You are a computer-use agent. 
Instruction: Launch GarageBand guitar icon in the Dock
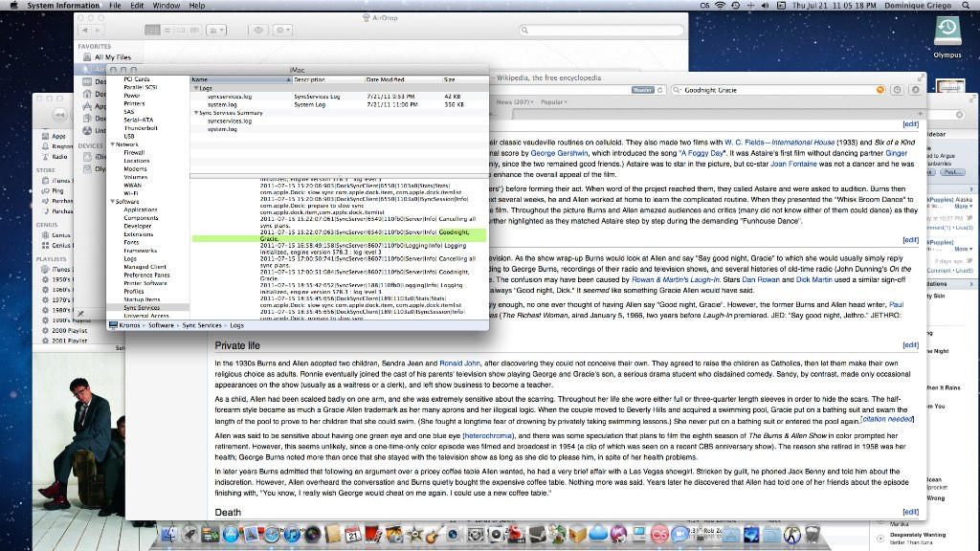tap(434, 534)
